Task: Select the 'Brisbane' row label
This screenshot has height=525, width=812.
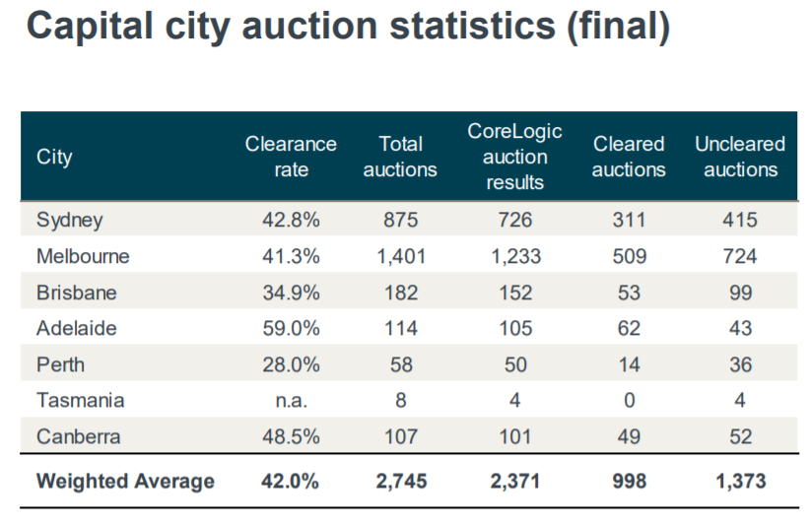Action: tap(76, 293)
